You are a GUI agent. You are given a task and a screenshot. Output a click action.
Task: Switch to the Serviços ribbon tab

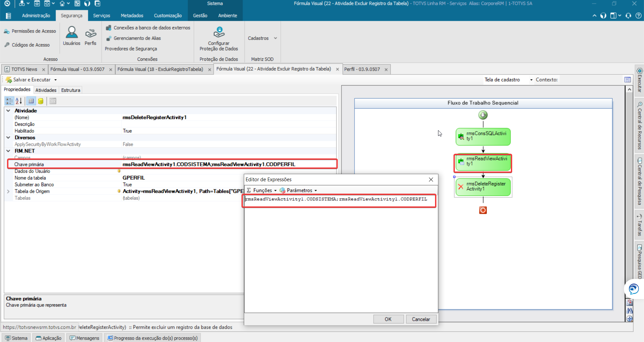pyautogui.click(x=102, y=15)
